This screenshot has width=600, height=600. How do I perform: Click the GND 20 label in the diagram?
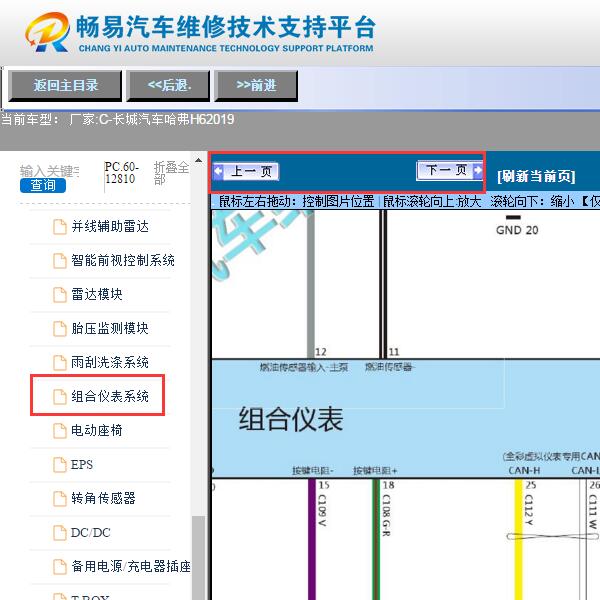pyautogui.click(x=517, y=230)
